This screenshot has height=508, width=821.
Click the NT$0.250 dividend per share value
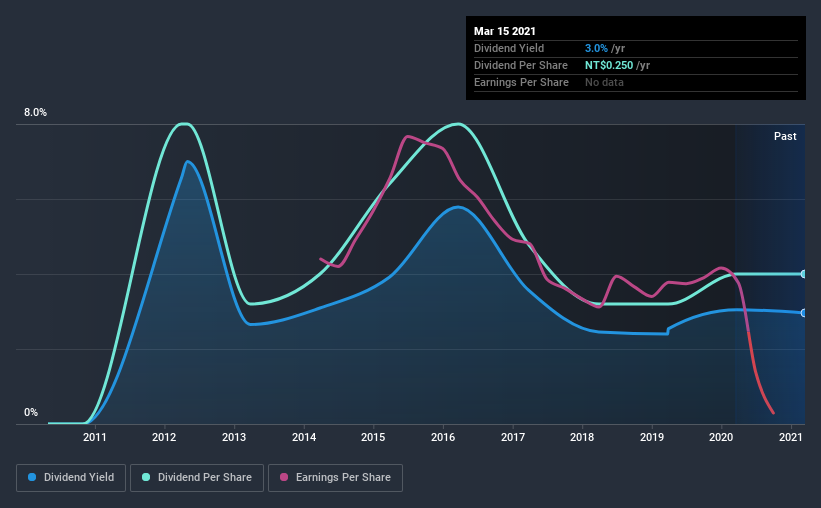[x=609, y=65]
